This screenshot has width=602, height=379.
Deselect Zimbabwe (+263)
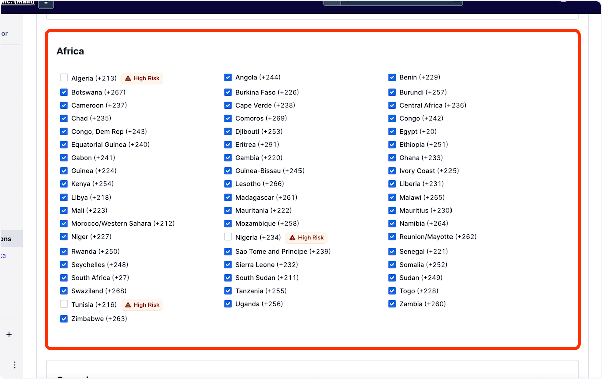click(x=64, y=319)
